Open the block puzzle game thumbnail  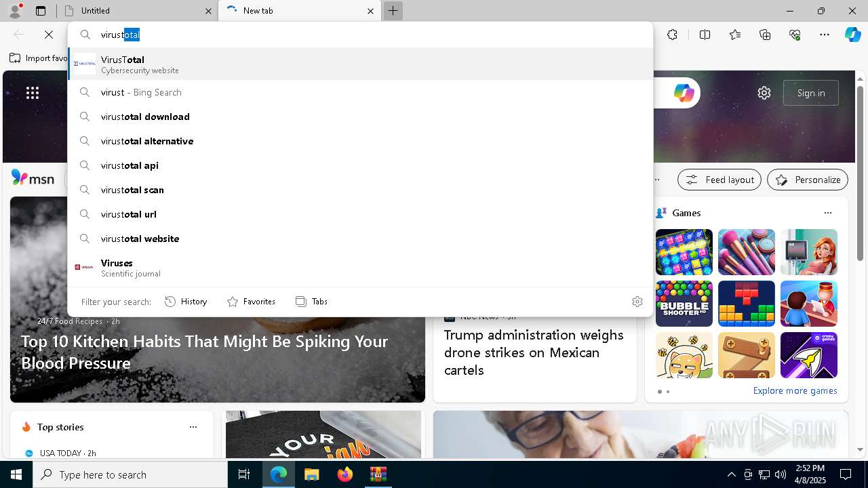click(747, 304)
